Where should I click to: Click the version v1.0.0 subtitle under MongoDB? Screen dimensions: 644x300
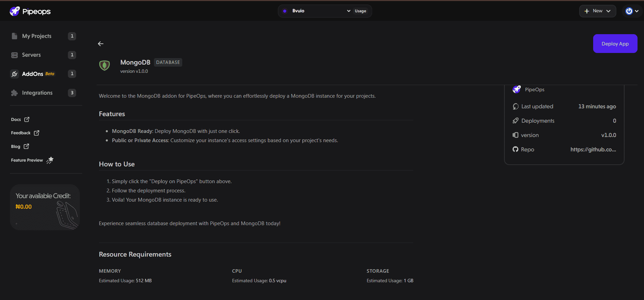tap(134, 71)
